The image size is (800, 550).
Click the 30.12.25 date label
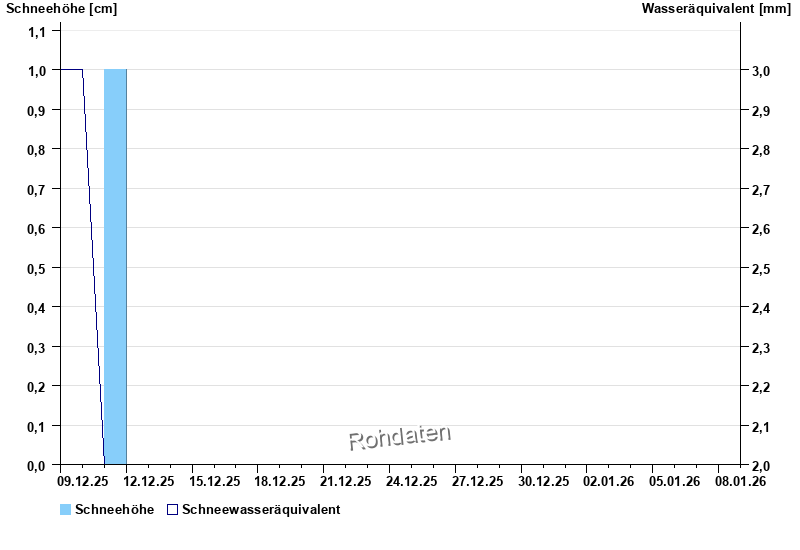point(543,481)
